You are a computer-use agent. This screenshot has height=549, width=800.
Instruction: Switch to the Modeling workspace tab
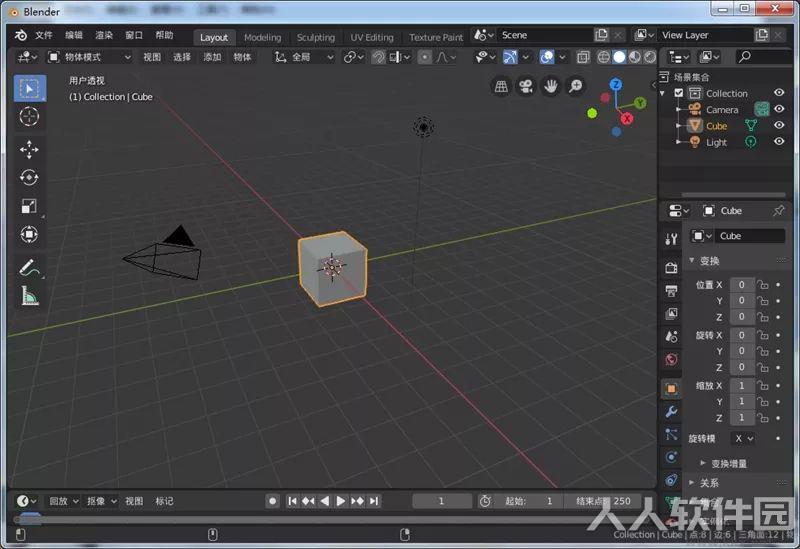click(262, 37)
